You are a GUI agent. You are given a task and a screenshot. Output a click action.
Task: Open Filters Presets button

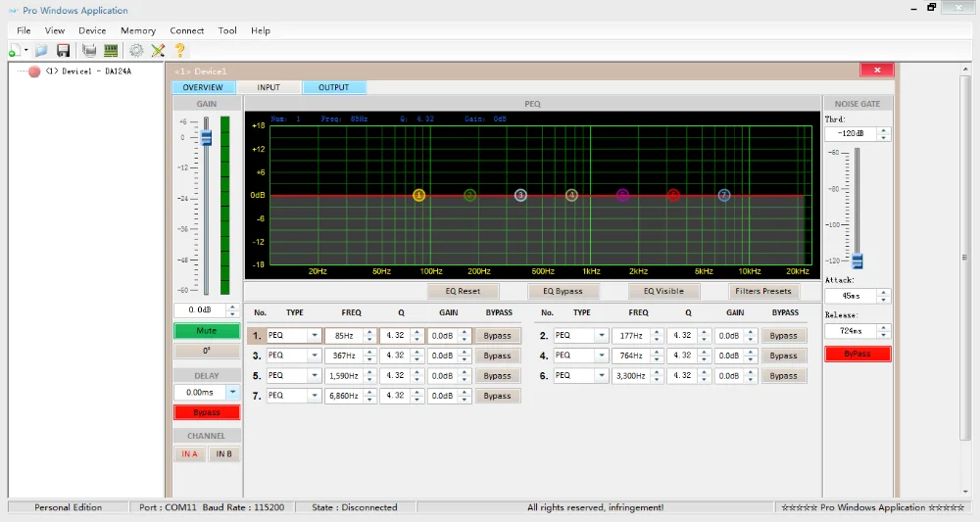(763, 291)
